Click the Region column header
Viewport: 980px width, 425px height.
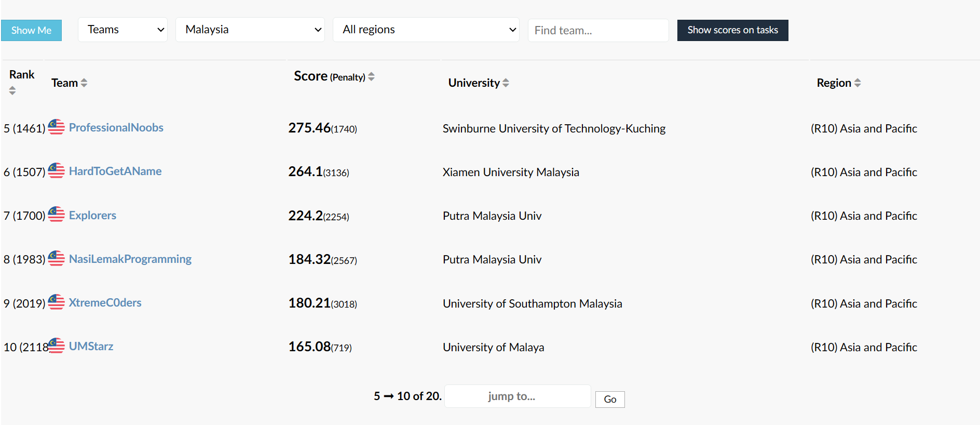pos(838,83)
